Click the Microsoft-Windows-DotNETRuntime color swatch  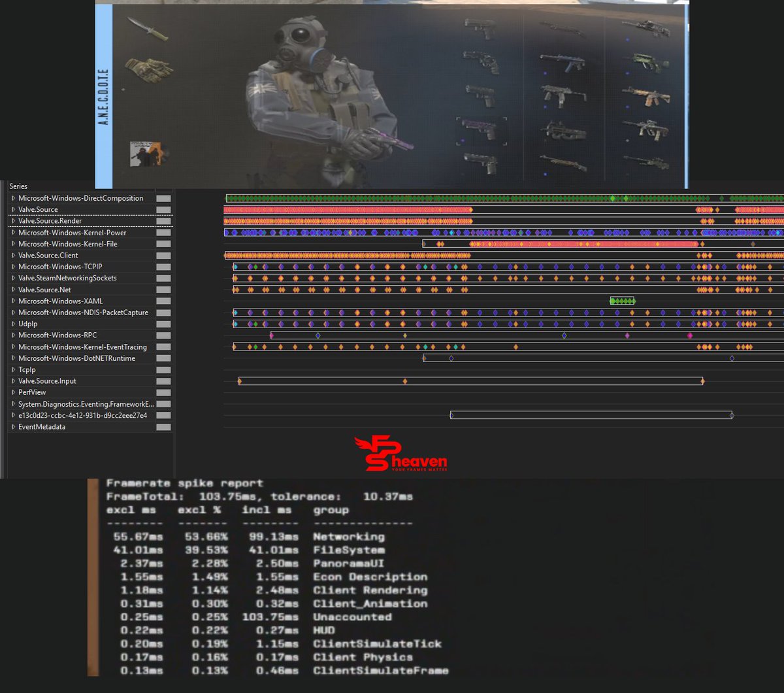[163, 358]
